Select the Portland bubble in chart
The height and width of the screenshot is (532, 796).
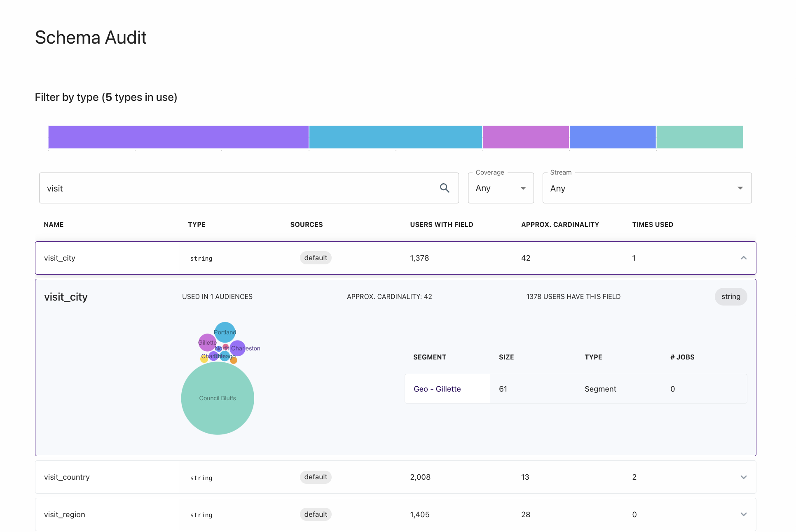[x=225, y=332]
